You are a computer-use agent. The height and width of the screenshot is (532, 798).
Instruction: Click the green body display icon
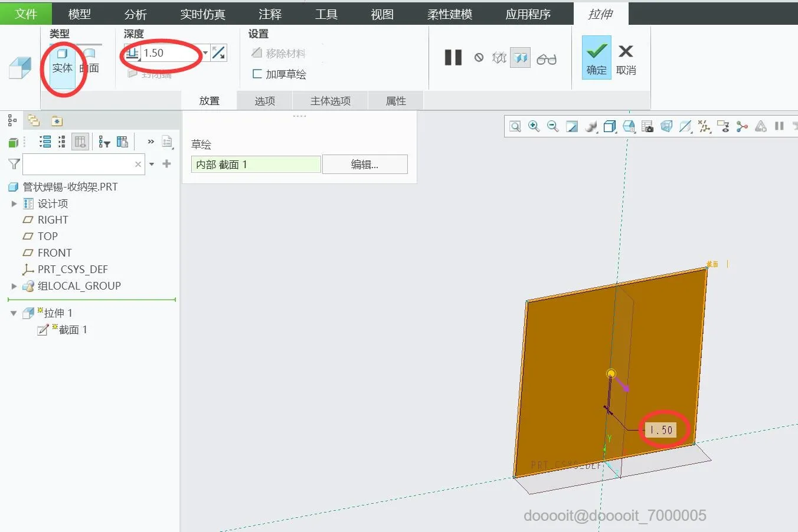[x=13, y=142]
